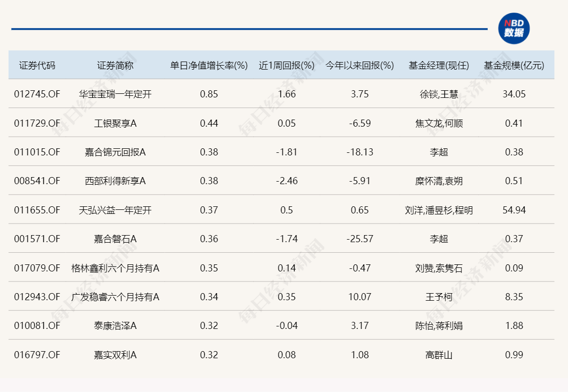Click fund code 012745.OF
Image resolution: width=568 pixels, height=392 pixels.
click(37, 94)
